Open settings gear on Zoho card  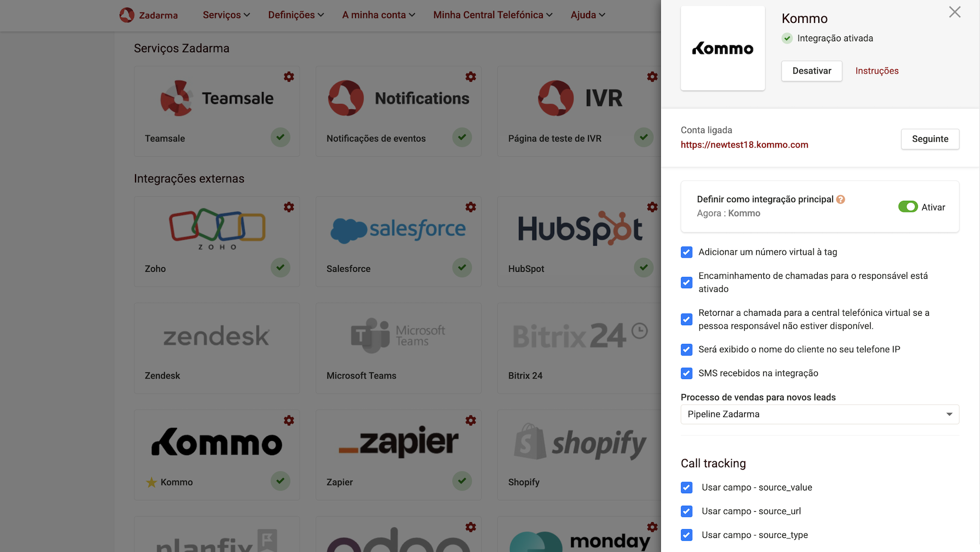pyautogui.click(x=289, y=207)
